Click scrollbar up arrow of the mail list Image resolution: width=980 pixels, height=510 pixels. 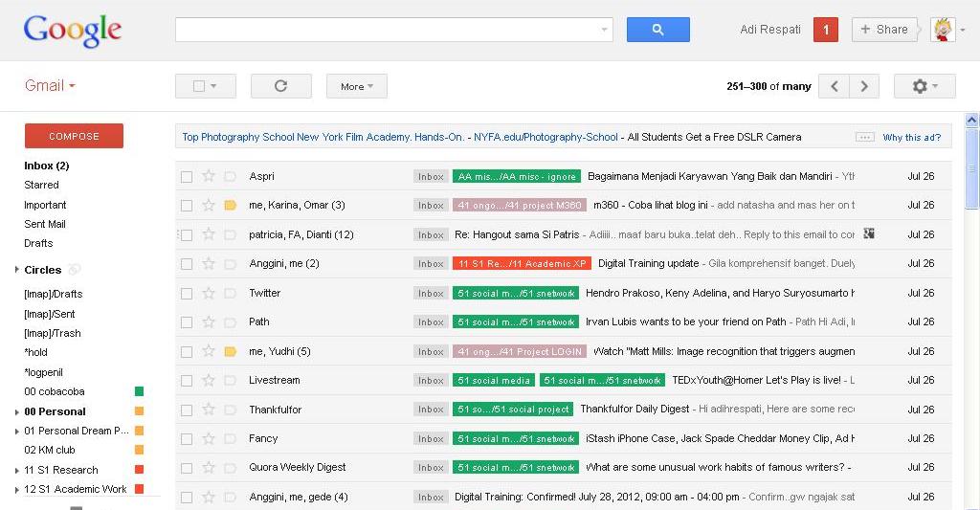(x=972, y=120)
